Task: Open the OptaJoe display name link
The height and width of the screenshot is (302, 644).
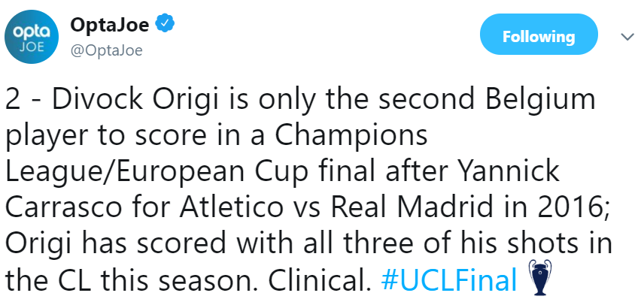Action: pos(110,25)
